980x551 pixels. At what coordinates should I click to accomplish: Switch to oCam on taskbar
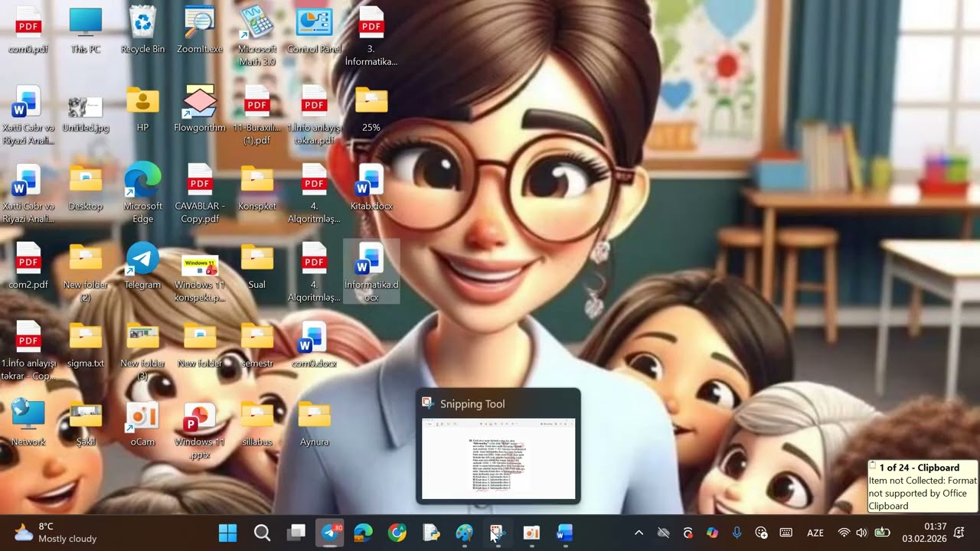531,533
